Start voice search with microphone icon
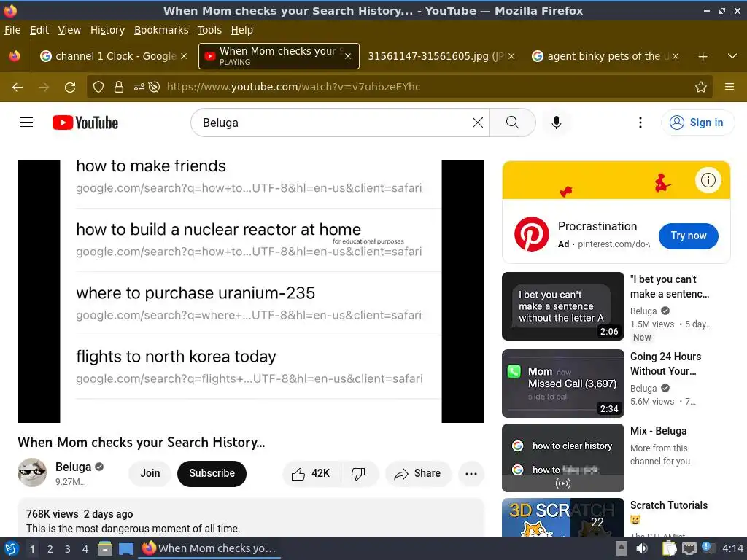This screenshot has width=747, height=560. [x=556, y=122]
